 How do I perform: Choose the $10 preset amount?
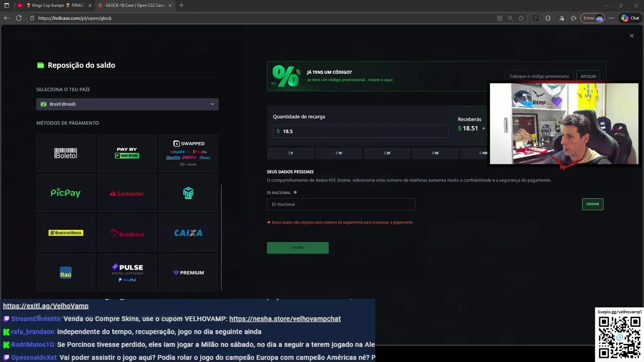coord(339,153)
